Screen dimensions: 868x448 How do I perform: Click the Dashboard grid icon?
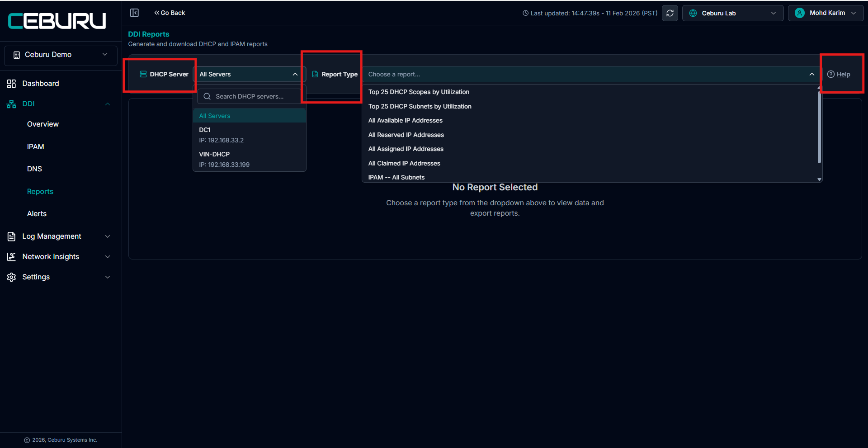point(11,84)
